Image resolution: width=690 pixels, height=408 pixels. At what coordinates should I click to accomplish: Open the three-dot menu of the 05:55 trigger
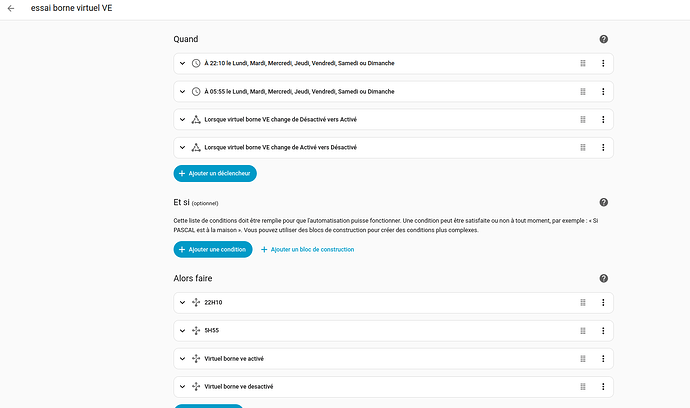click(603, 92)
